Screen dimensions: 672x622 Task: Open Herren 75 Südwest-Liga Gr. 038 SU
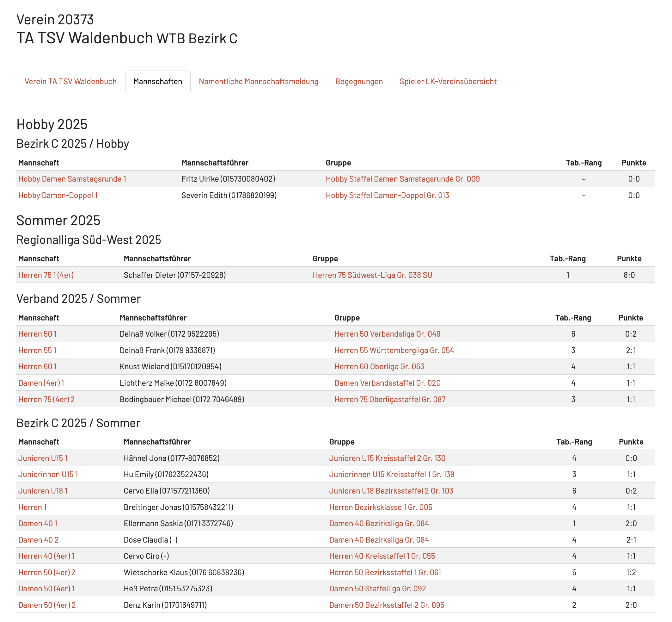coord(372,275)
